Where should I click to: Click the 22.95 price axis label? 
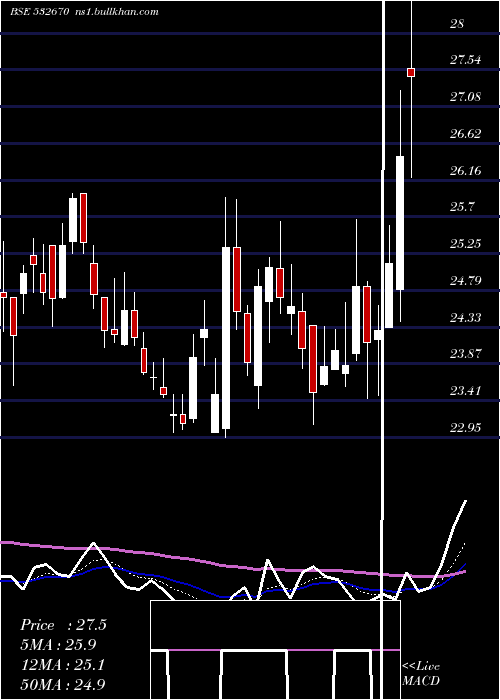click(x=465, y=428)
